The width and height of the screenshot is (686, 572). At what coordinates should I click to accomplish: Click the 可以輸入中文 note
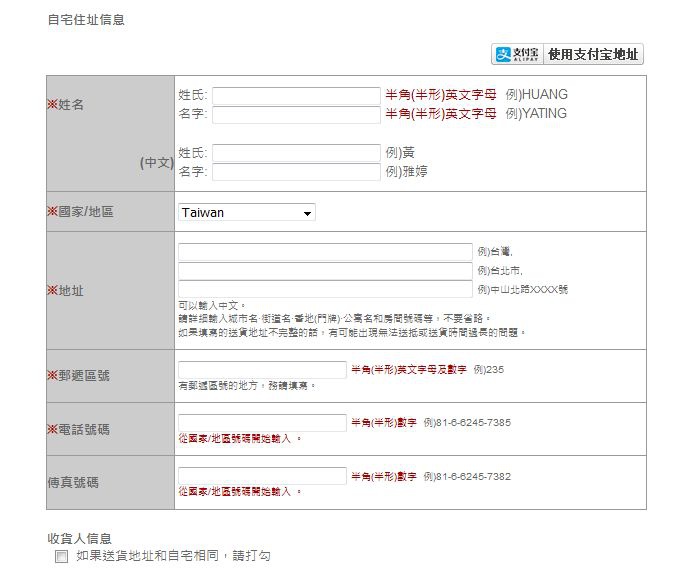click(212, 305)
